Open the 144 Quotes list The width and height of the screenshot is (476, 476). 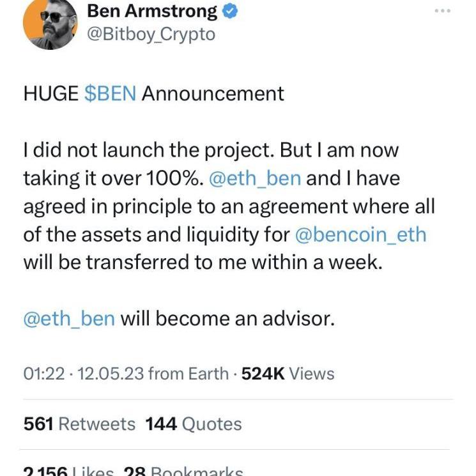coord(194,424)
